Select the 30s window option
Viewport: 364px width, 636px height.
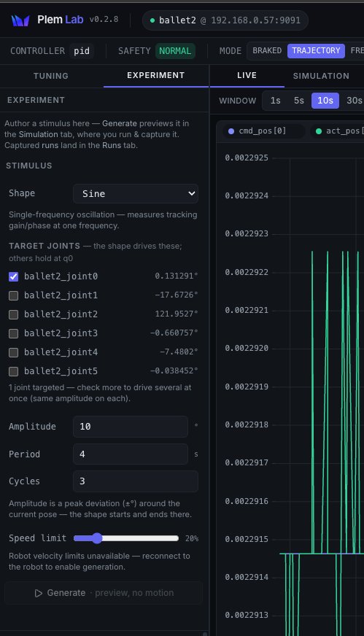[x=354, y=101]
